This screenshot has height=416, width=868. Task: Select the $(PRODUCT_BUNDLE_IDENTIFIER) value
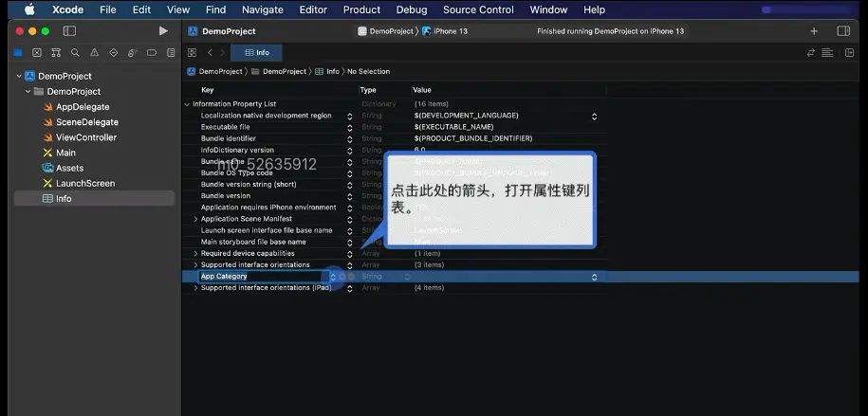473,139
